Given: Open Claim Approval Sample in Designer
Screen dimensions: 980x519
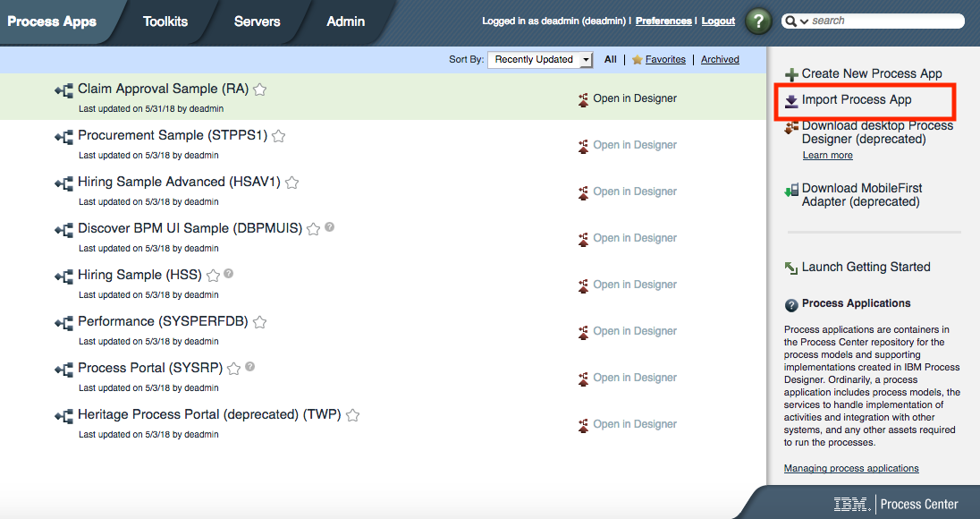Looking at the screenshot, I should pyautogui.click(x=635, y=98).
